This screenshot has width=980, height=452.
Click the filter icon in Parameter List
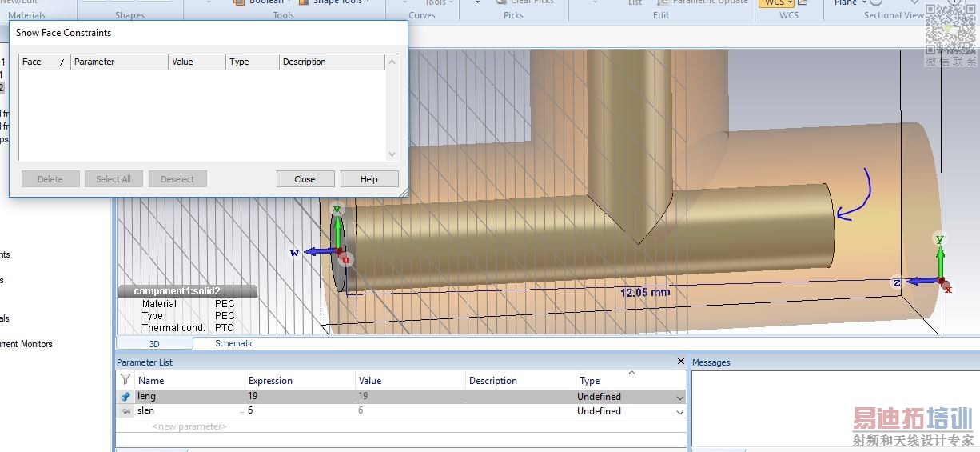pyautogui.click(x=125, y=380)
